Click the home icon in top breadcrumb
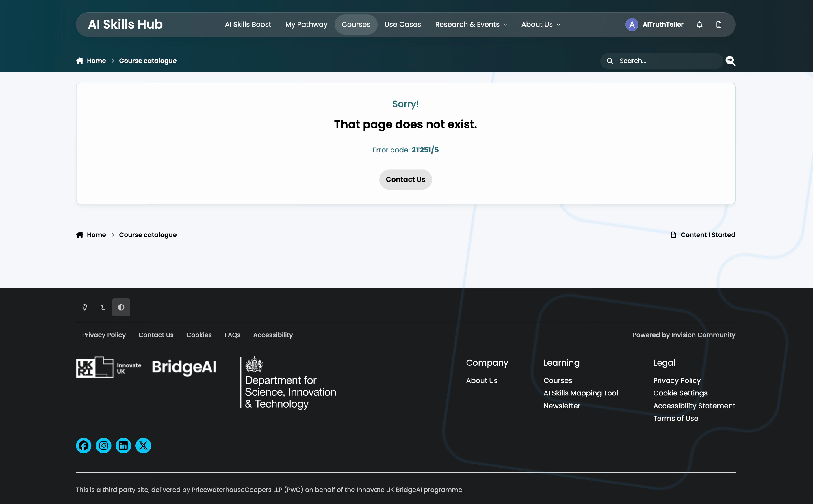This screenshot has width=813, height=504. coord(80,61)
